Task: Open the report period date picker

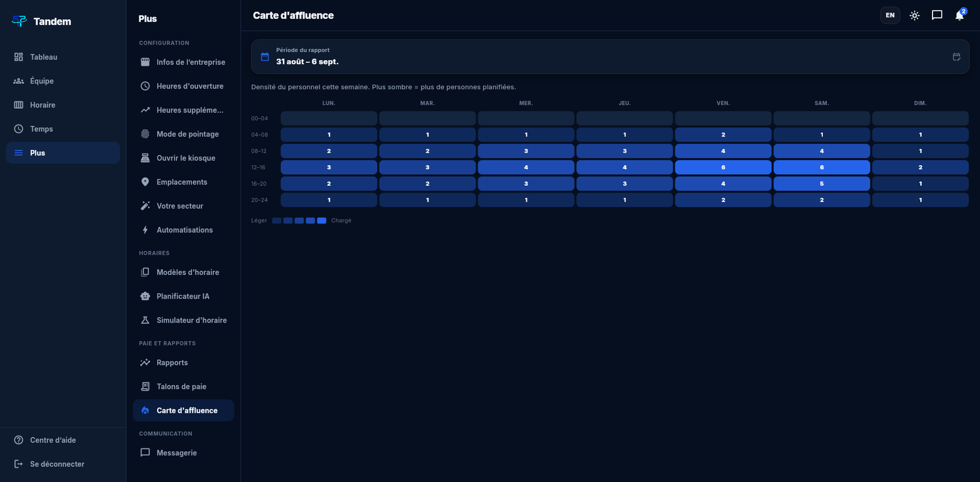Action: click(x=610, y=56)
